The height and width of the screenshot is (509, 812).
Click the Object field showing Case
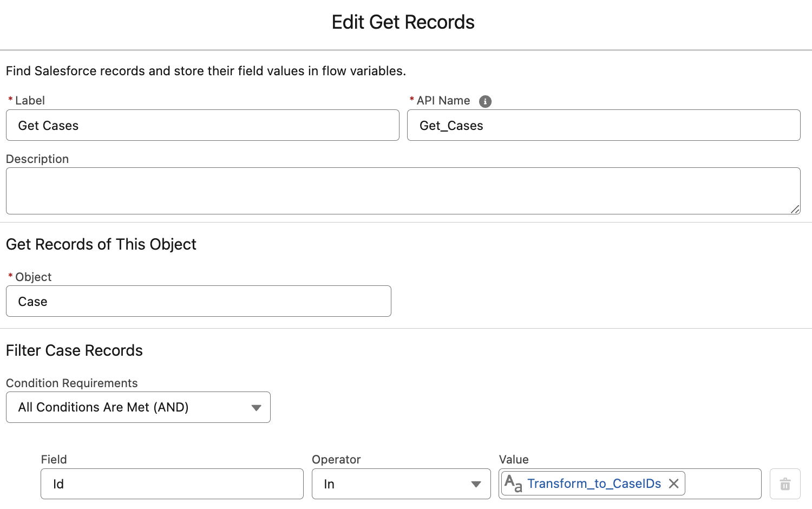point(198,301)
